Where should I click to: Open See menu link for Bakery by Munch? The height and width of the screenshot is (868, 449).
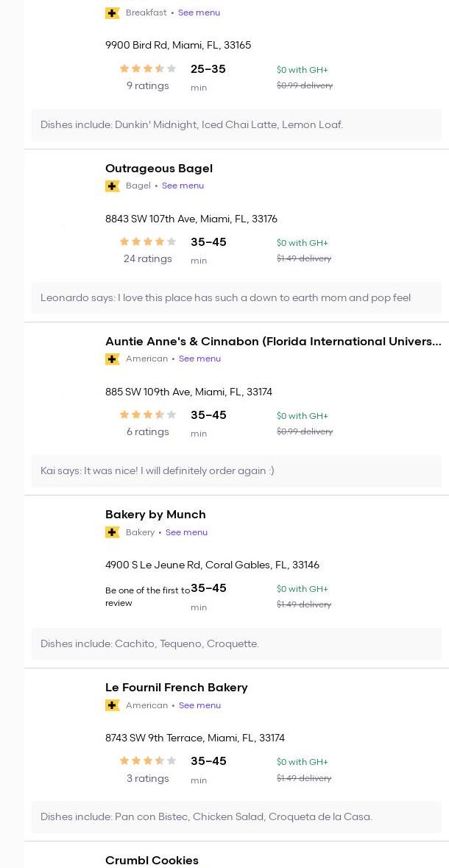[x=186, y=532]
